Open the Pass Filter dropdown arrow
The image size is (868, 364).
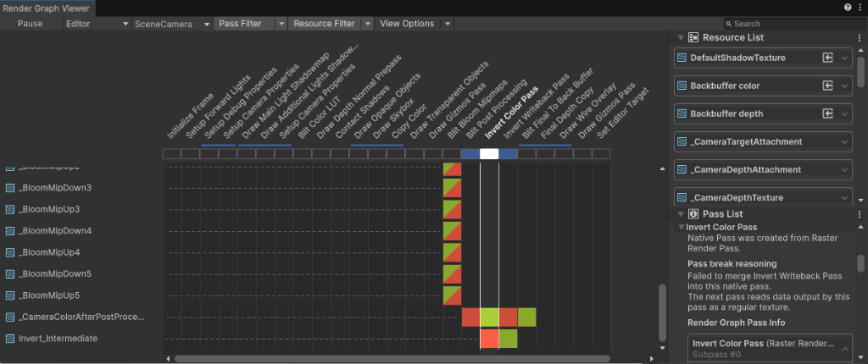(x=281, y=24)
